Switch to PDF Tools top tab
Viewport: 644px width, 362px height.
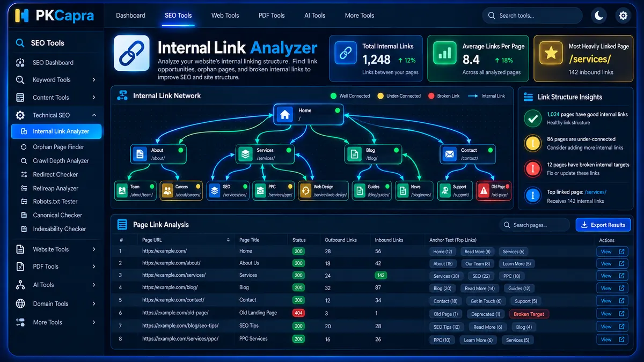pos(272,16)
